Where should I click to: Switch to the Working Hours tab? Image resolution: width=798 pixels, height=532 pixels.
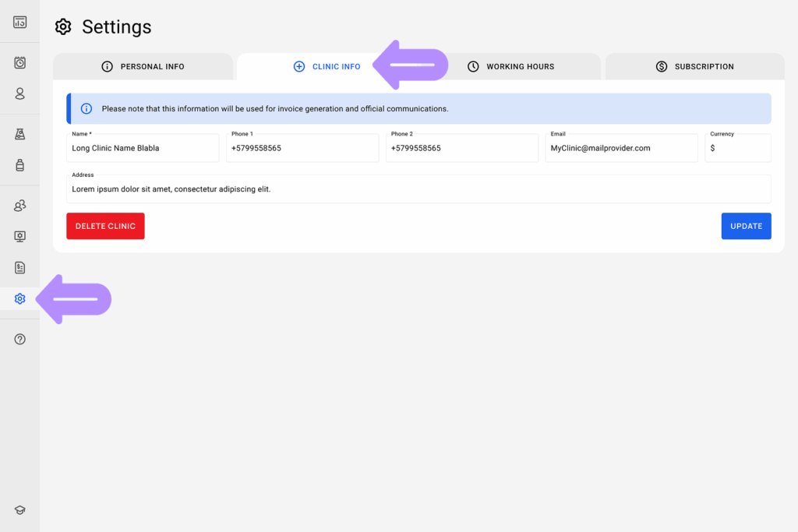pos(511,67)
